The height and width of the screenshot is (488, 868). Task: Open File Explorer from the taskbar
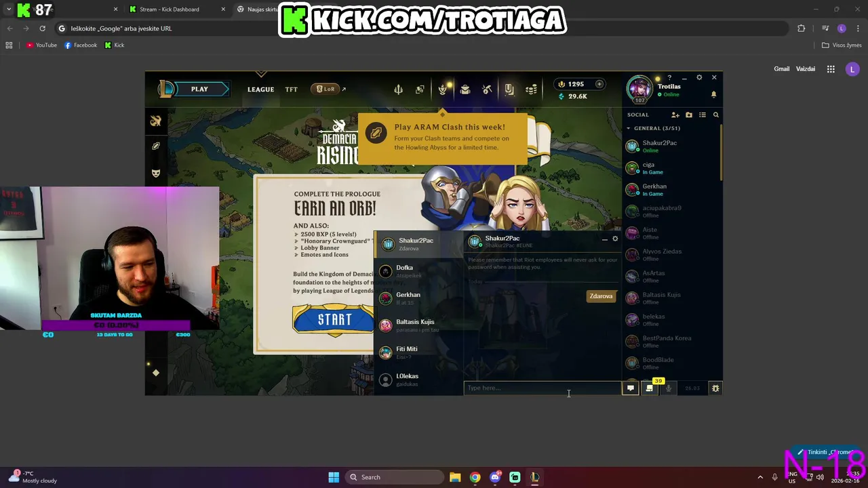tap(455, 477)
